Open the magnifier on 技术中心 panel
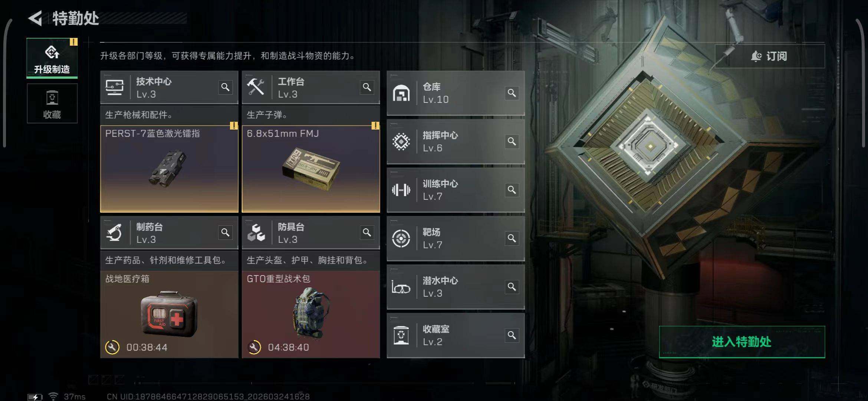The image size is (868, 401). [225, 87]
